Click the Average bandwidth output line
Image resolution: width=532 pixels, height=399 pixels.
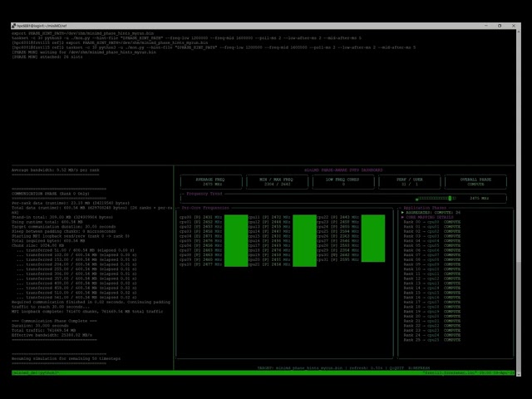56,170
